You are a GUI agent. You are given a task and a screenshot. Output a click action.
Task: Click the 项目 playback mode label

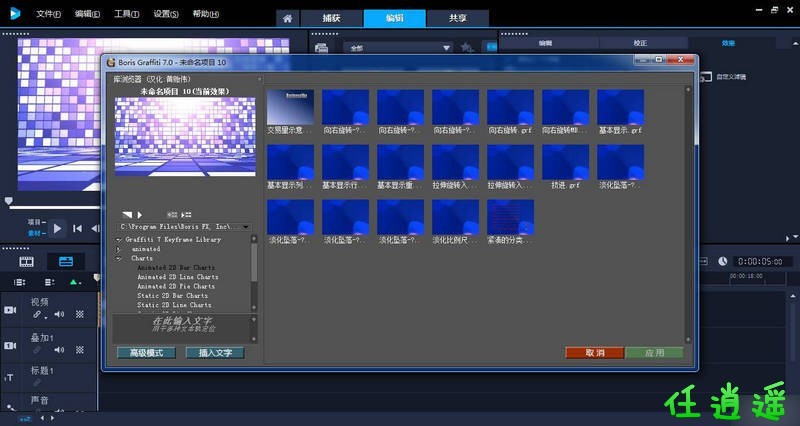point(37,222)
